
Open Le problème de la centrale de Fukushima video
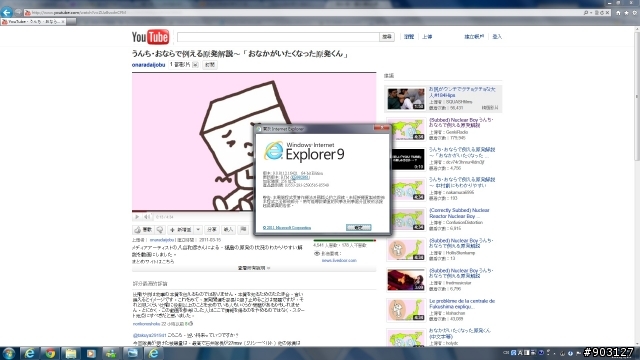(462, 304)
